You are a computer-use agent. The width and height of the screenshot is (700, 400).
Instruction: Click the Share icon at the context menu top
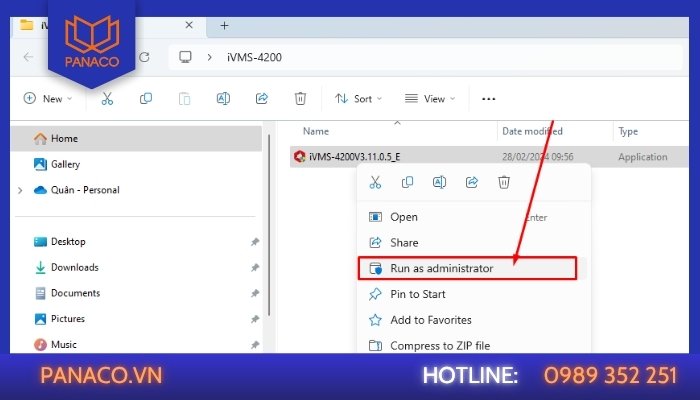[472, 182]
